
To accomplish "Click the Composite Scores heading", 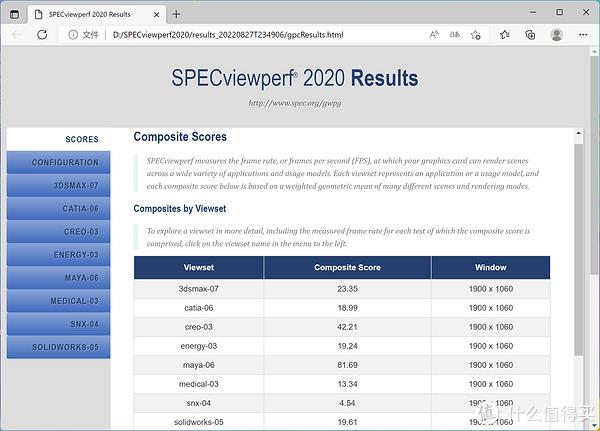I will [x=180, y=137].
